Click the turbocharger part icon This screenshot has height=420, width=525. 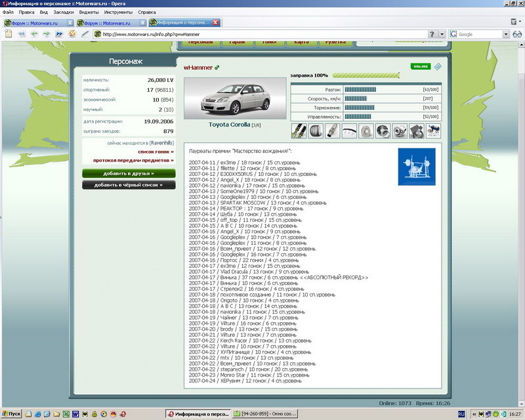(400, 131)
